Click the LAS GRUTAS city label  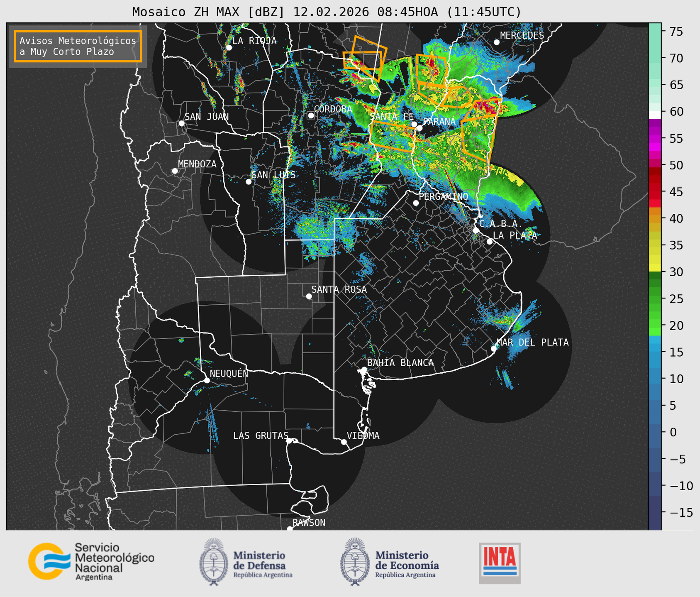click(261, 436)
